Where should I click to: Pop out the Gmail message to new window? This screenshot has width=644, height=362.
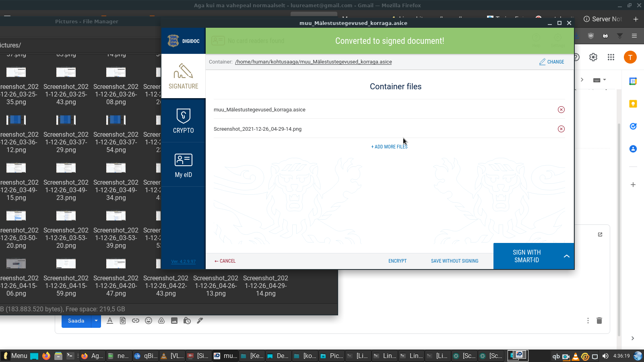pos(600,234)
